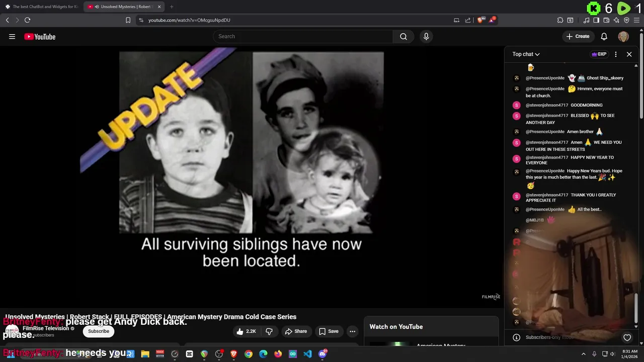Open the YouTube account avatar menu
The image size is (644, 362).
(623, 36)
